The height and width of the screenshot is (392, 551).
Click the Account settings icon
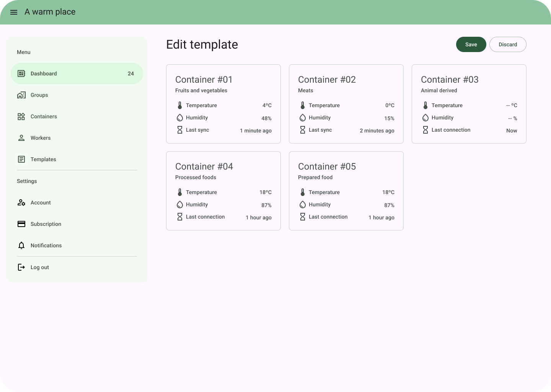21,203
